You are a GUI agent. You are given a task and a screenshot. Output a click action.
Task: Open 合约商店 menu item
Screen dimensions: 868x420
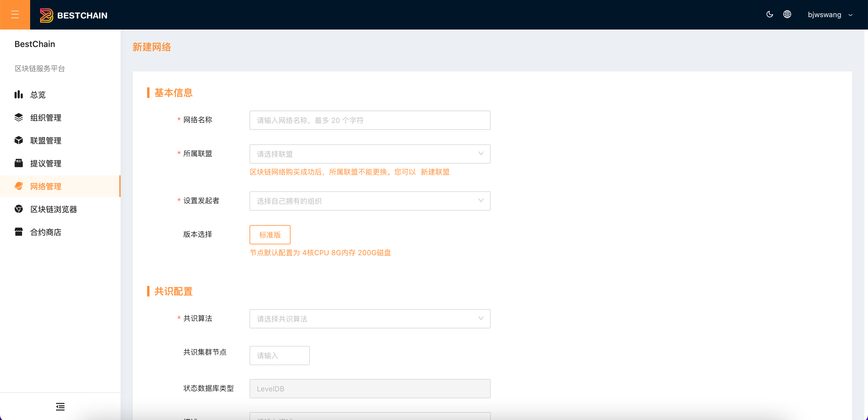(x=60, y=232)
